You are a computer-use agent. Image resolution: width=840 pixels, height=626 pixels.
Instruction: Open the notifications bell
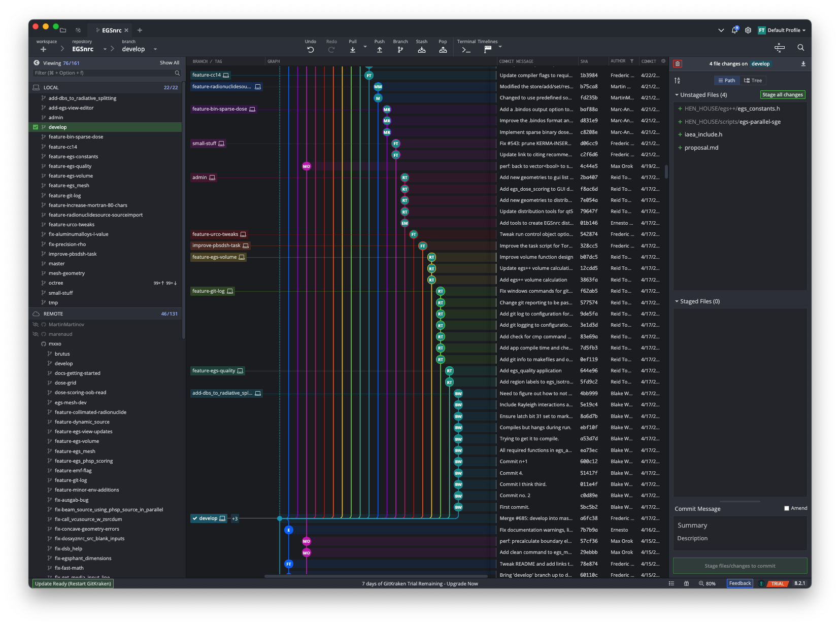click(x=734, y=30)
